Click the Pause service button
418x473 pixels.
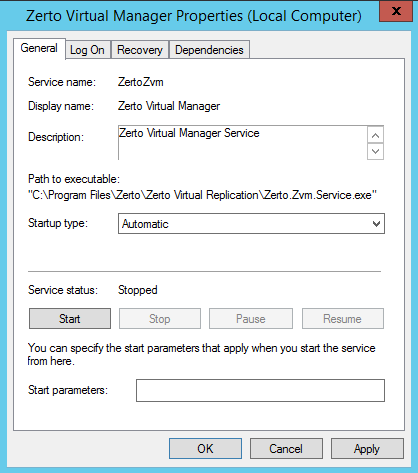(251, 319)
